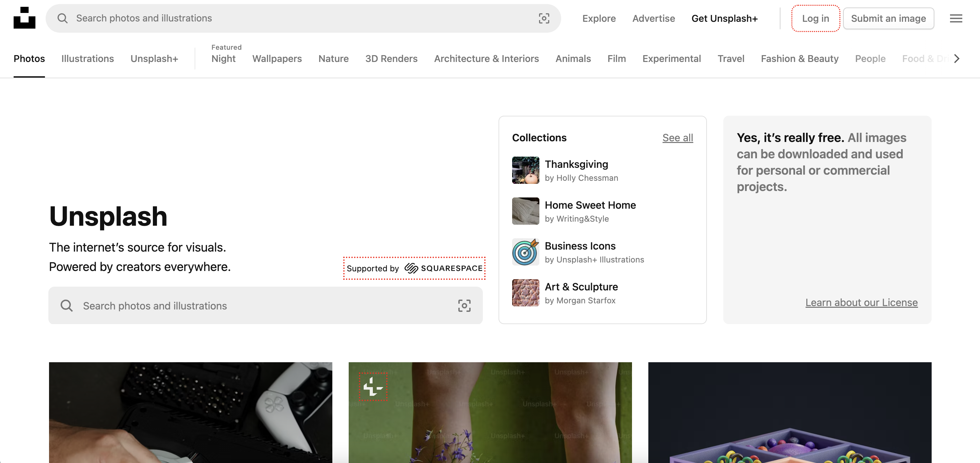Open the Art & Sculpture collection title
The width and height of the screenshot is (980, 463).
(581, 287)
